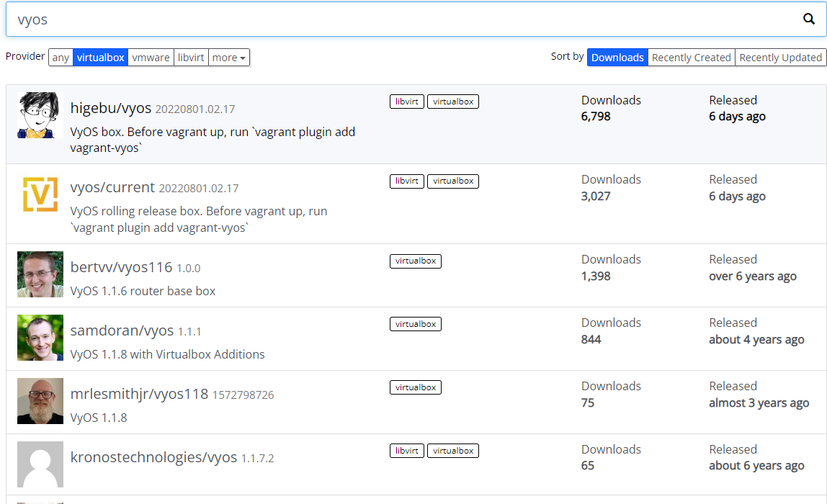Viewport: 827px width, 504px height.
Task: Open the kronostechnologies/vyos box link
Action: coord(153,457)
